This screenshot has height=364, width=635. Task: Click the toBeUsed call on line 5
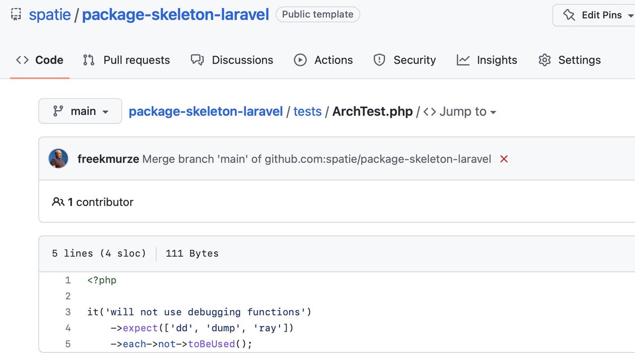click(x=211, y=344)
